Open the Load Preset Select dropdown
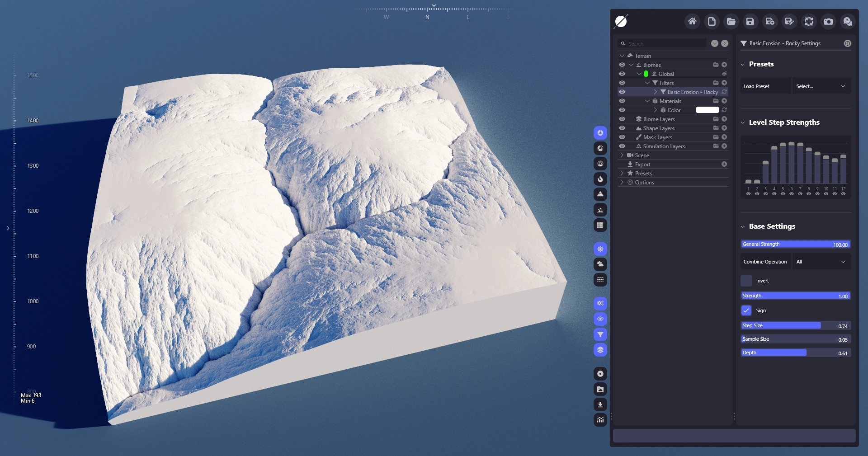The width and height of the screenshot is (868, 456). [821, 86]
